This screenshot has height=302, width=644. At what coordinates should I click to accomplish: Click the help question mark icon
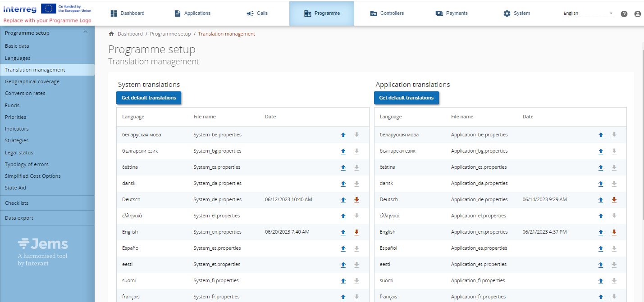pos(624,14)
